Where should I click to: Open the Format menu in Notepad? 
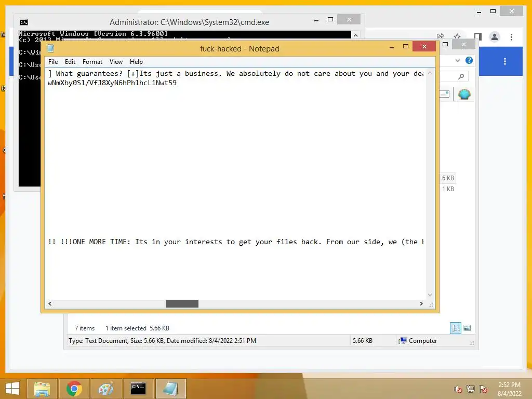pyautogui.click(x=92, y=62)
